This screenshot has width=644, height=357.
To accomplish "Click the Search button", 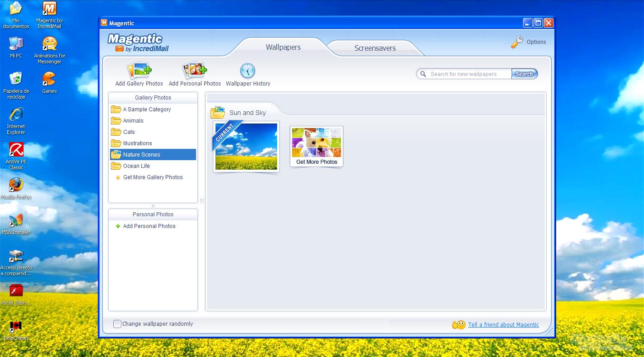I will (x=524, y=74).
